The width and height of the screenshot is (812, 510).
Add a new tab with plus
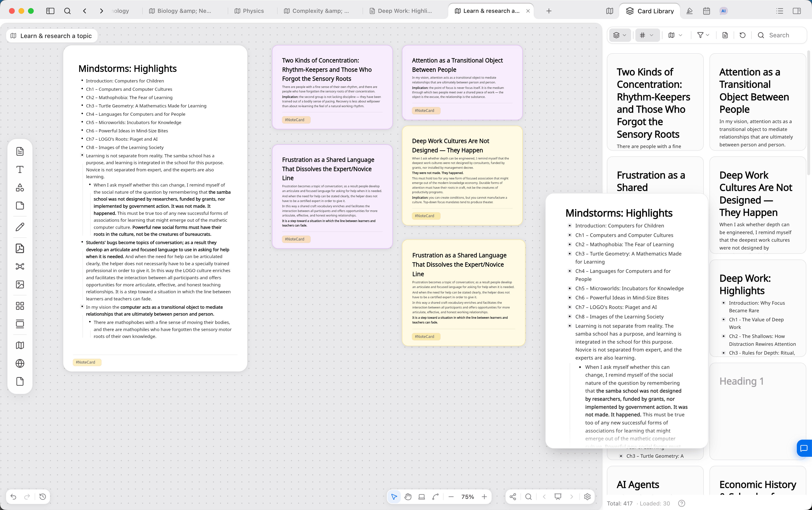[549, 11]
